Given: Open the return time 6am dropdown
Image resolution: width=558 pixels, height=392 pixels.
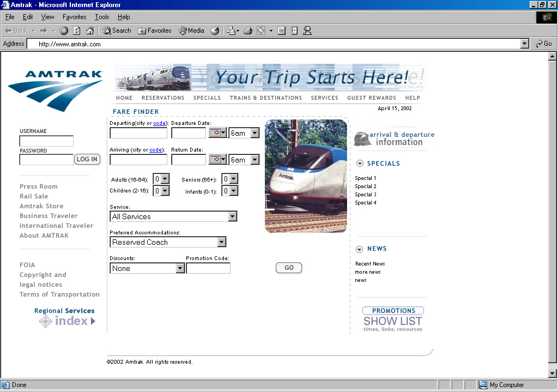Looking at the screenshot, I should (255, 160).
